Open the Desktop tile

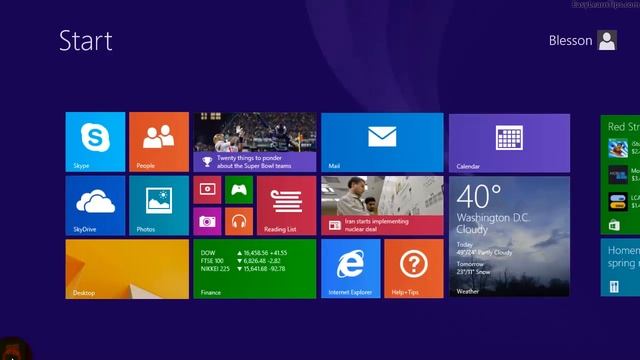pyautogui.click(x=127, y=269)
